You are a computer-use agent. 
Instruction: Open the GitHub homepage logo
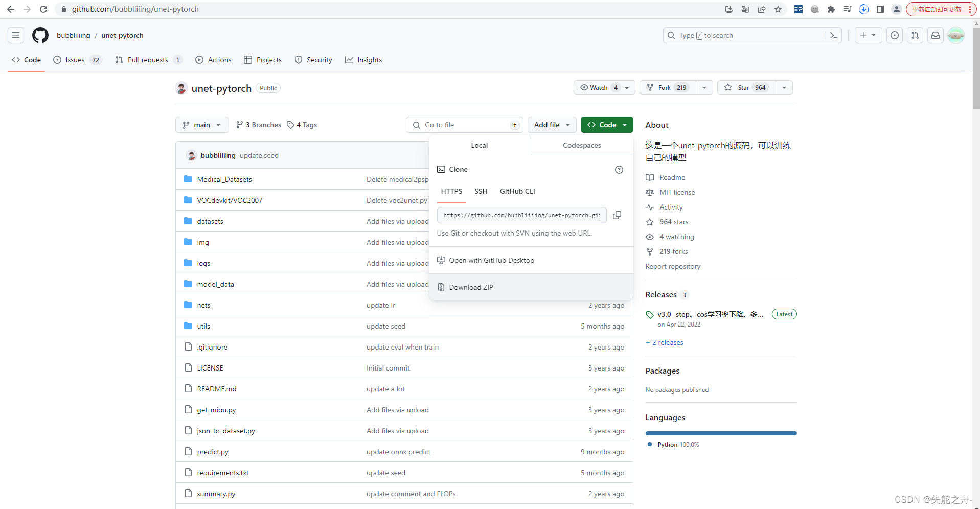pyautogui.click(x=40, y=35)
